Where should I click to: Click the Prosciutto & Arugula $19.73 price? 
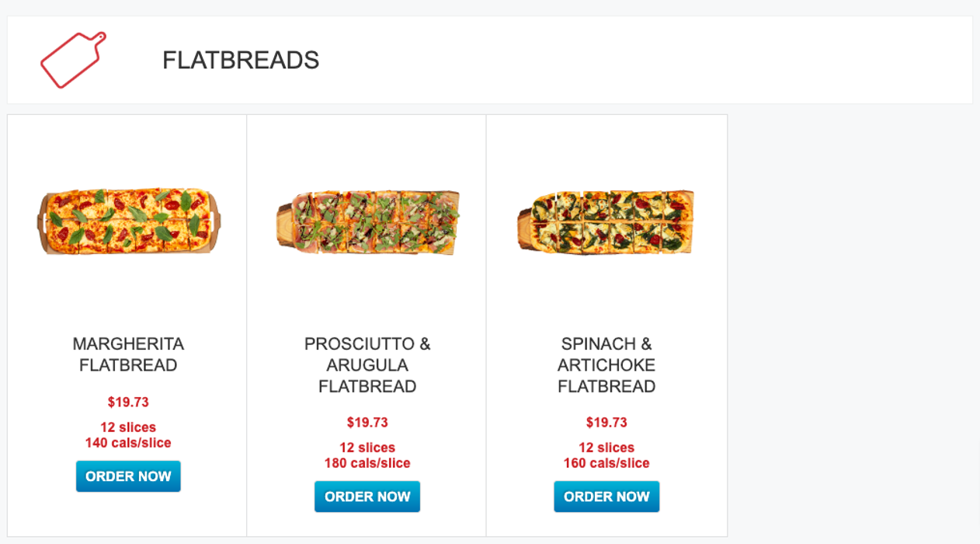pos(367,422)
